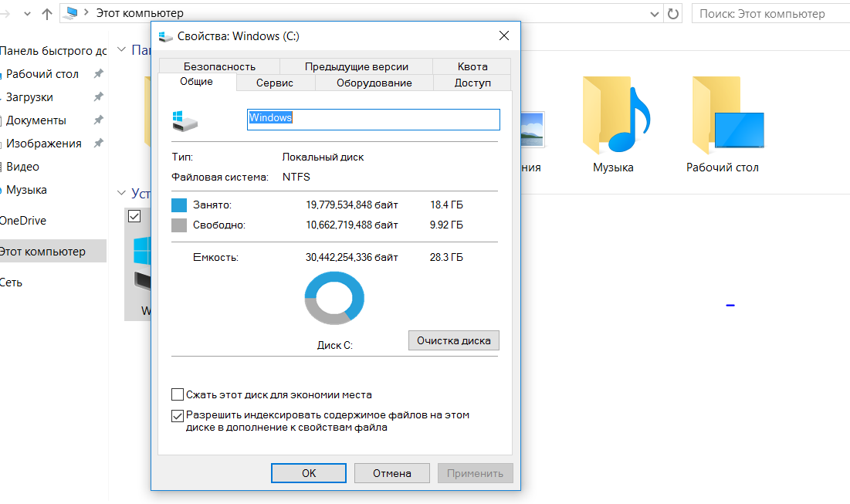The height and width of the screenshot is (504, 850).
Task: Click the Локальный диск type value
Action: [323, 157]
